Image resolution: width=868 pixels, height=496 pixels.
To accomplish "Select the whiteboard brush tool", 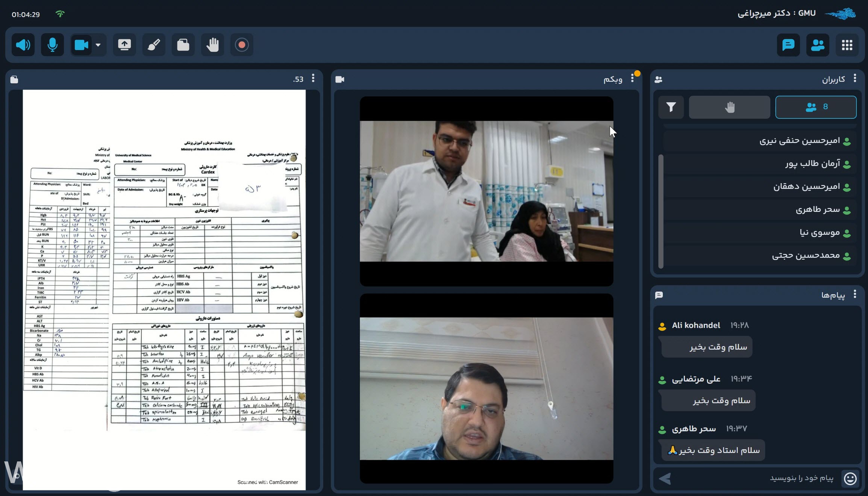I will coord(154,45).
